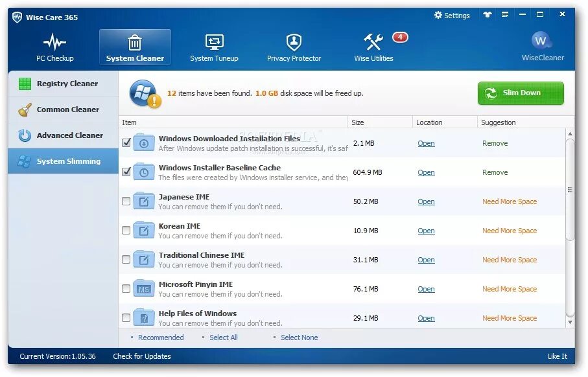Switch to Common Cleaner tab
This screenshot has width=588, height=377.
click(x=64, y=109)
